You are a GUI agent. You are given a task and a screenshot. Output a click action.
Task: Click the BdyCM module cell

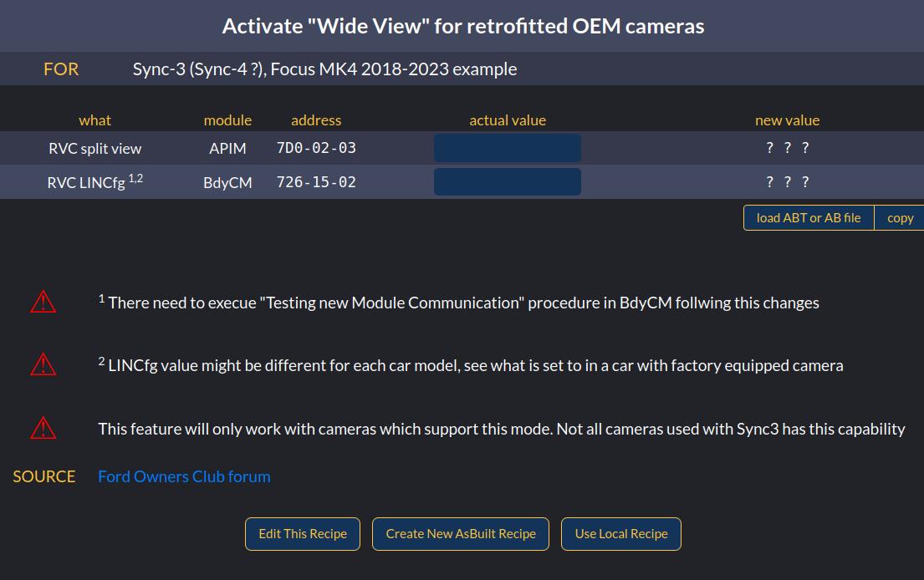227,182
